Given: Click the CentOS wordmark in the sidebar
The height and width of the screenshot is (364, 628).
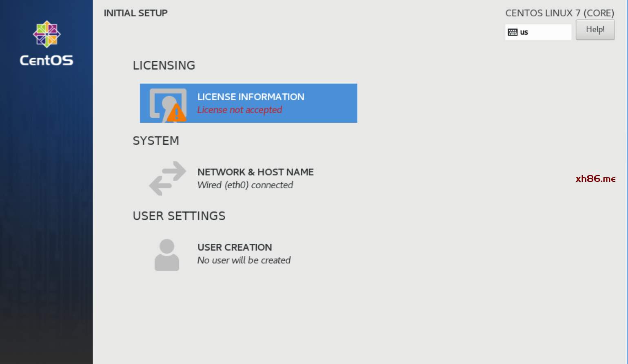Looking at the screenshot, I should pos(47,60).
